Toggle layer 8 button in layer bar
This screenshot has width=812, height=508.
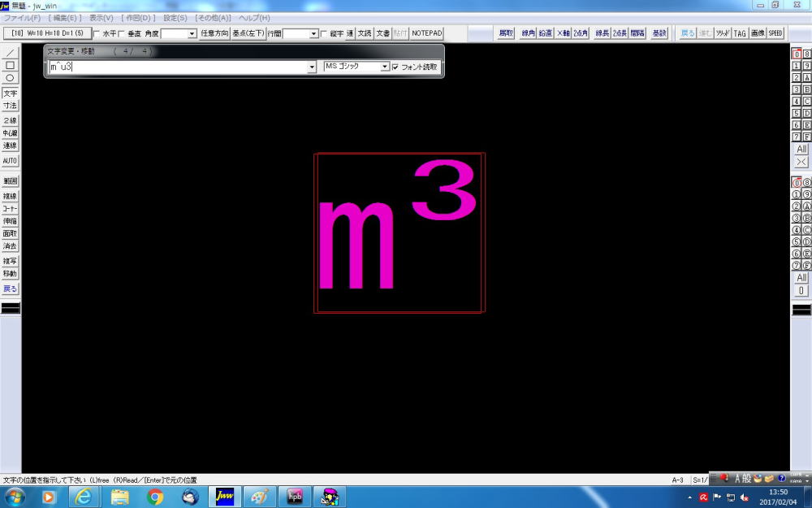(x=807, y=54)
